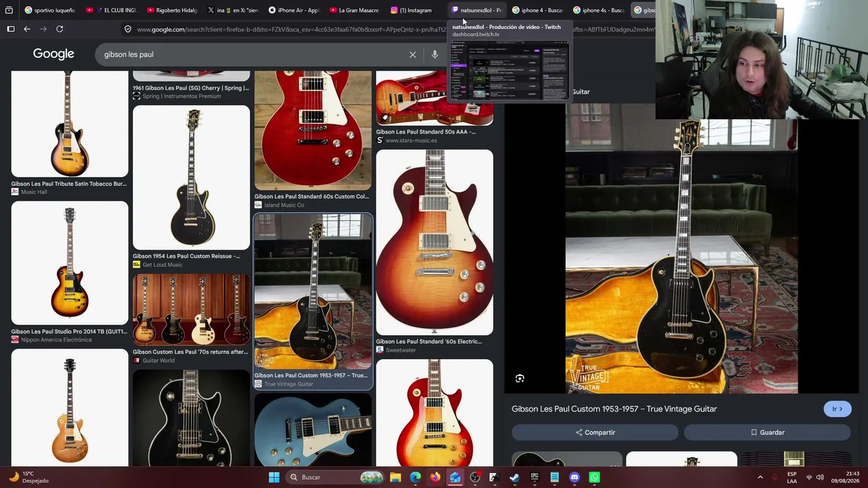The height and width of the screenshot is (488, 868).
Task: Open the clock showing 21:43 and date
Action: [x=846, y=477]
